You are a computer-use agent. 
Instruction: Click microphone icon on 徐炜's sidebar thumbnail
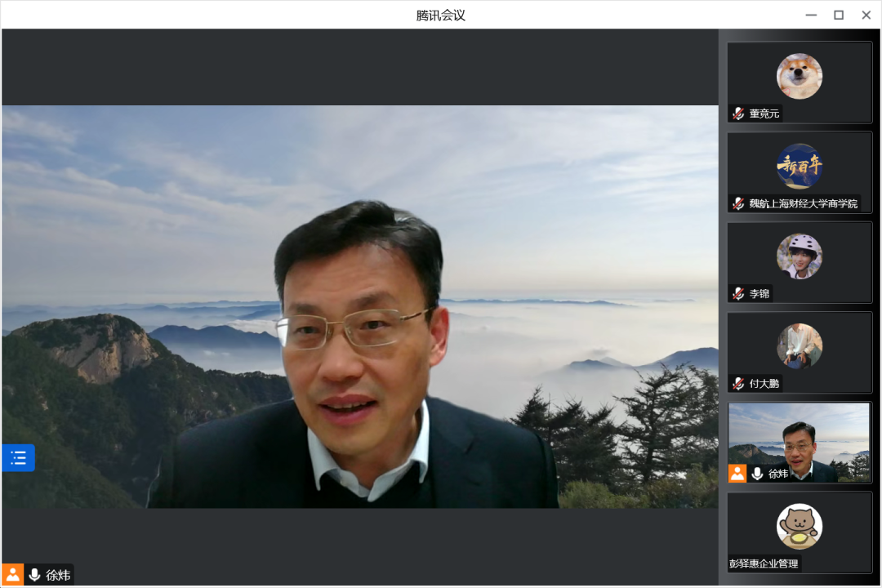(757, 474)
